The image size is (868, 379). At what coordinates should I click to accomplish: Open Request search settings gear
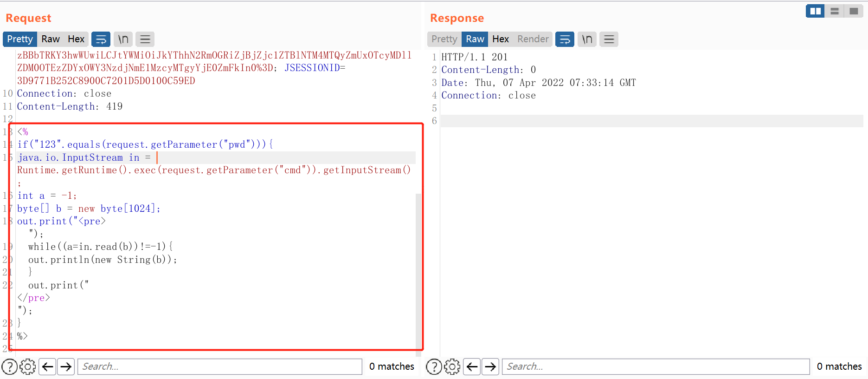tap(28, 367)
